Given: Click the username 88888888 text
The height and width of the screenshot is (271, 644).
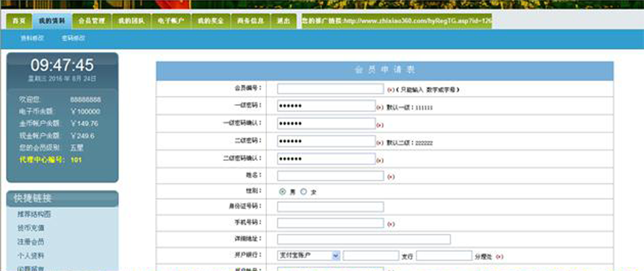Looking at the screenshot, I should point(86,99).
